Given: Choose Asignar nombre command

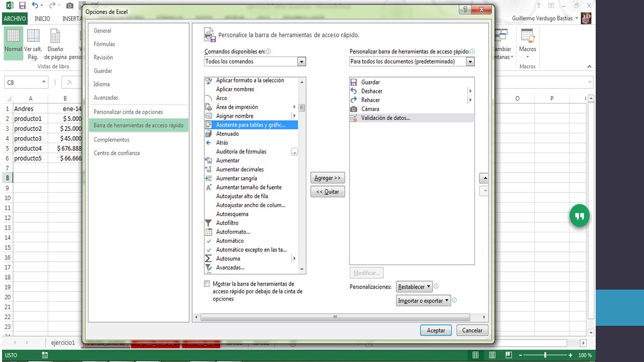Looking at the screenshot, I should click(251, 116).
